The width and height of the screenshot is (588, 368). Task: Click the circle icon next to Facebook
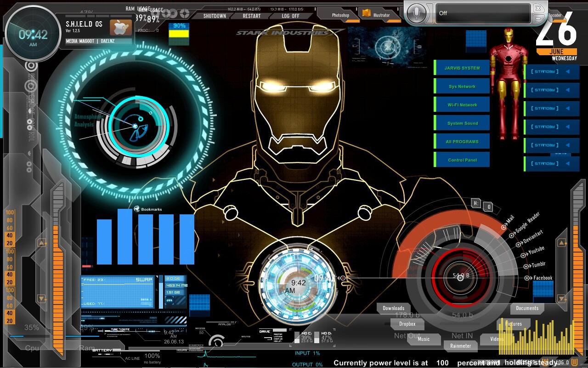point(527,278)
